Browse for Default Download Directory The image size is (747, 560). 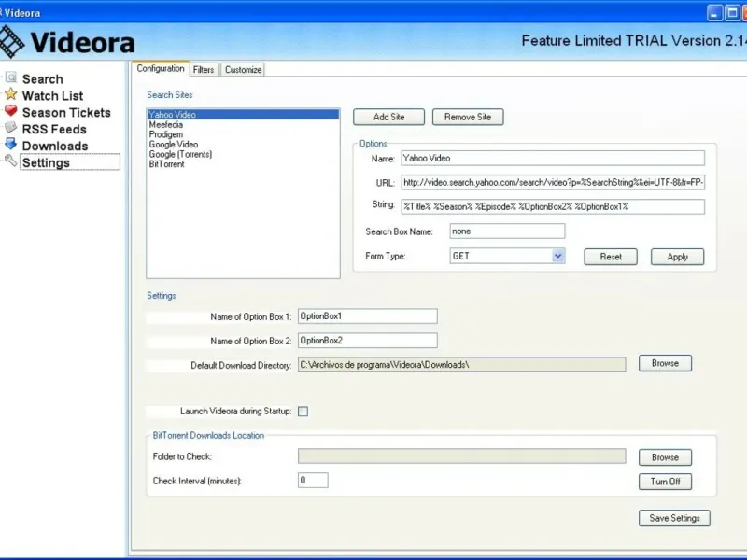(x=665, y=363)
